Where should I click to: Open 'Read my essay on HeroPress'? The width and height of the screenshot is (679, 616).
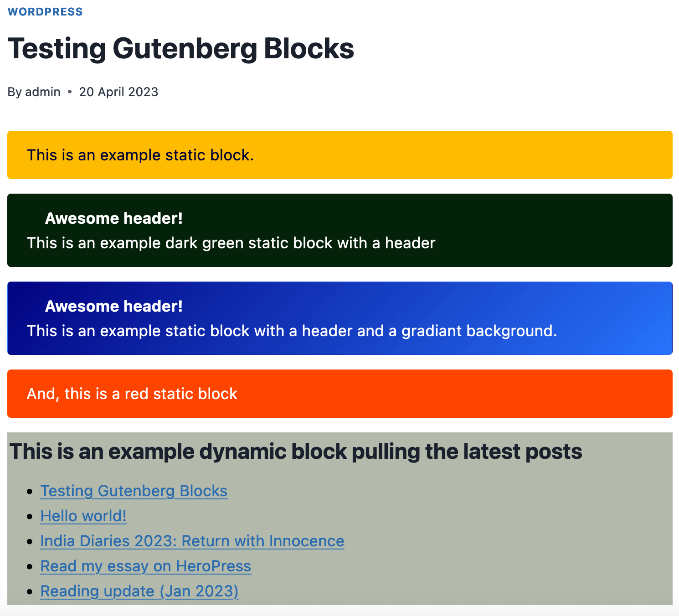pos(145,566)
